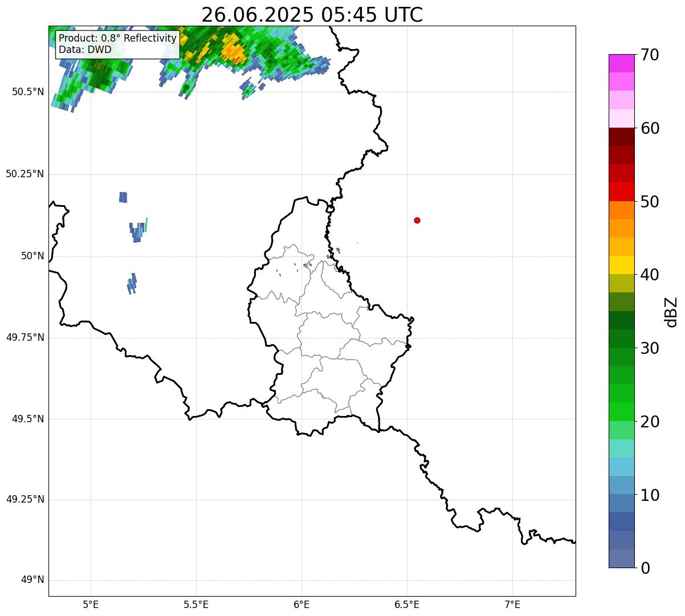The image size is (685, 616).
Task: Click the 30 tick on colorbar
Action: point(649,348)
